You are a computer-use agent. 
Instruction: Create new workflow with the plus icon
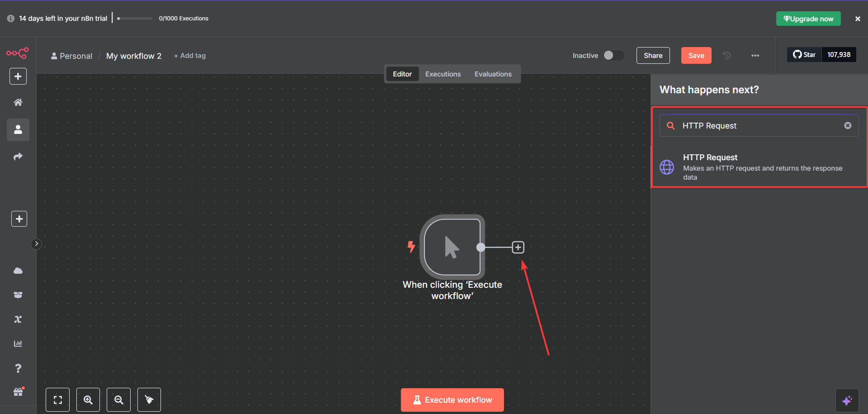tap(18, 76)
